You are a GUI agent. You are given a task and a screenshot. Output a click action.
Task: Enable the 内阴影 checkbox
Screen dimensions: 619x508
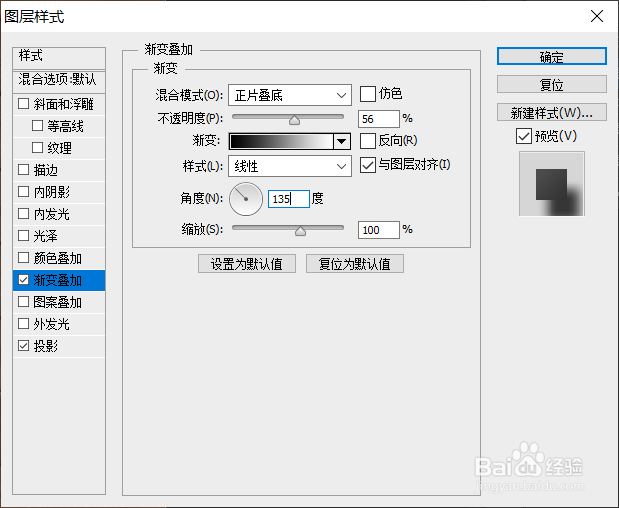coord(24,192)
